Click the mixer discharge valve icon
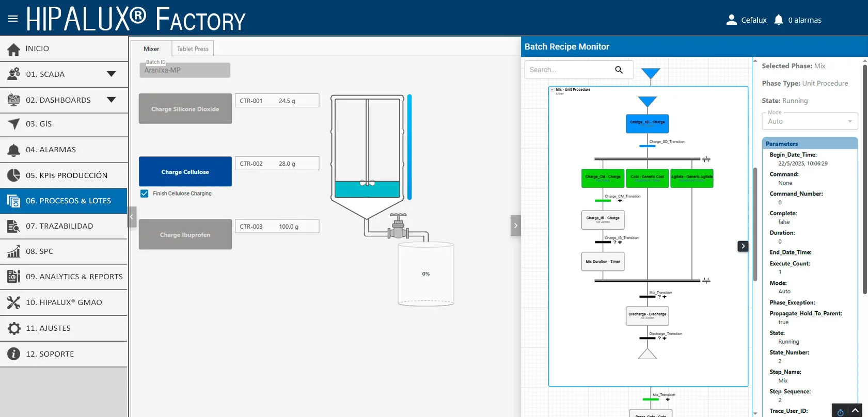868x417 pixels. [398, 226]
